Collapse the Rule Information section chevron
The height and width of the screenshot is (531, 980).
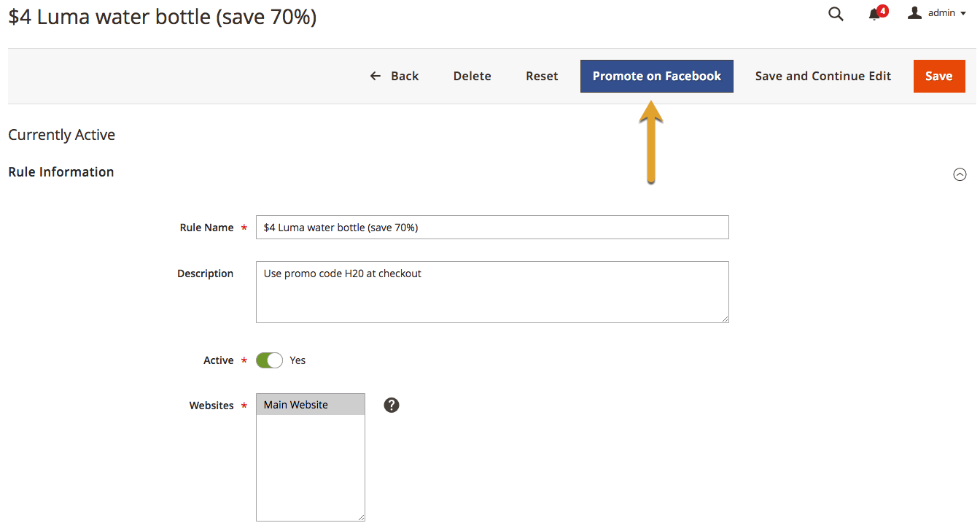point(960,174)
